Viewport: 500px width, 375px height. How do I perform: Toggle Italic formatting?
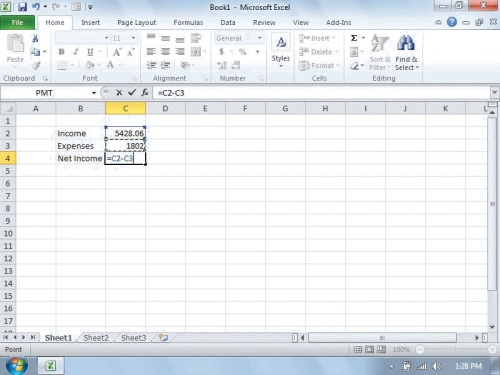[76, 52]
